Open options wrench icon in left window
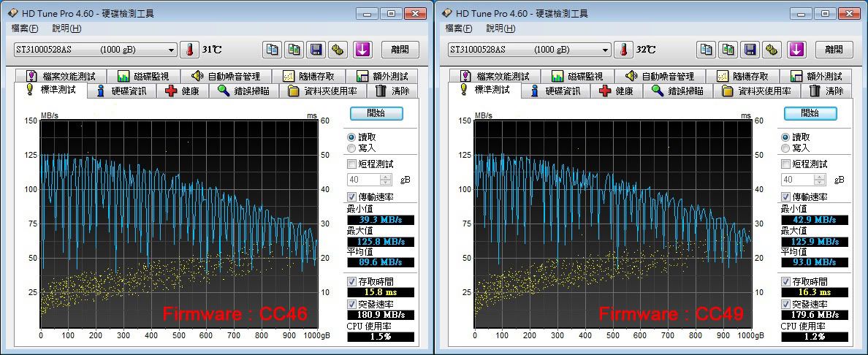Image resolution: width=868 pixels, height=355 pixels. point(338,49)
